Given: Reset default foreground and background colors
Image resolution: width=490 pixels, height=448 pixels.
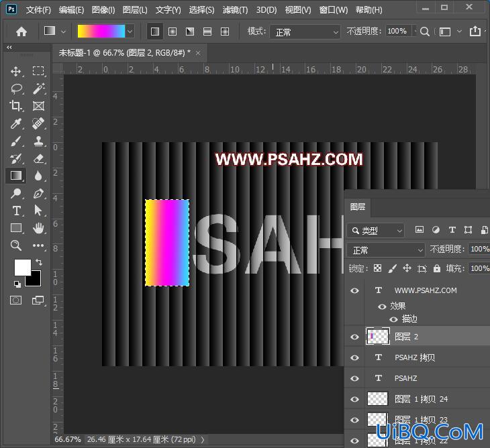Looking at the screenshot, I should point(17,284).
